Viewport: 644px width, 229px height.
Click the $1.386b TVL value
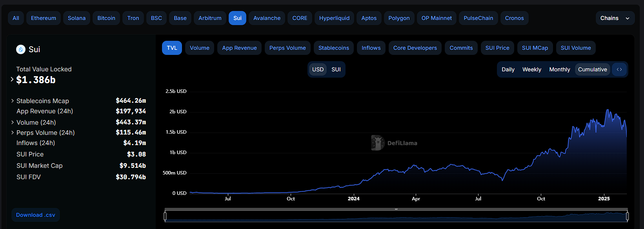(x=36, y=80)
